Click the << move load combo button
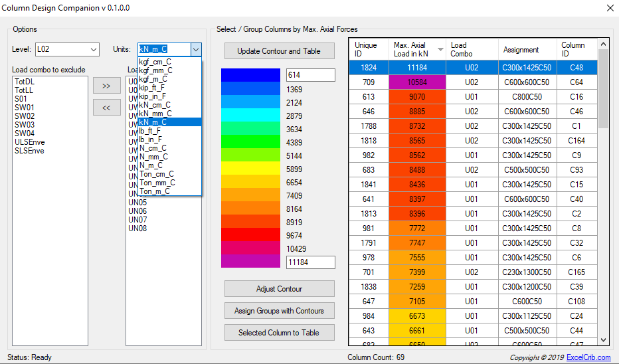This screenshot has height=364, width=619. (x=106, y=108)
